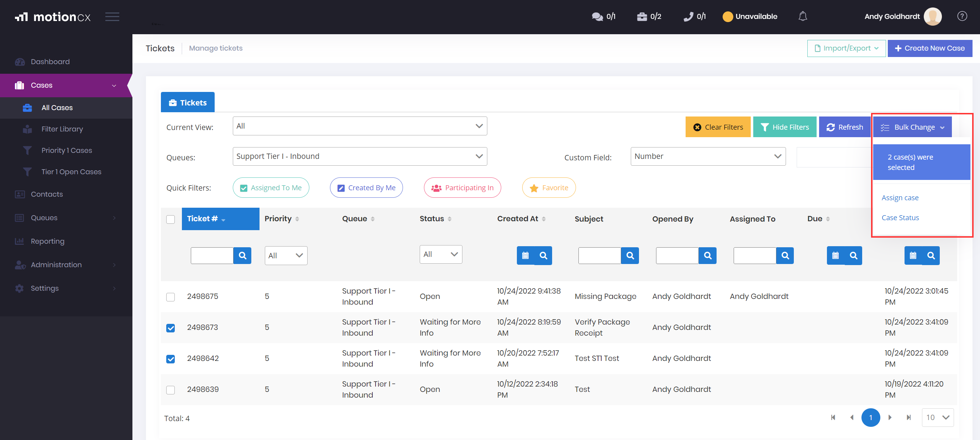
Task: Search by Ticket # magnifier icon
Action: 242,255
